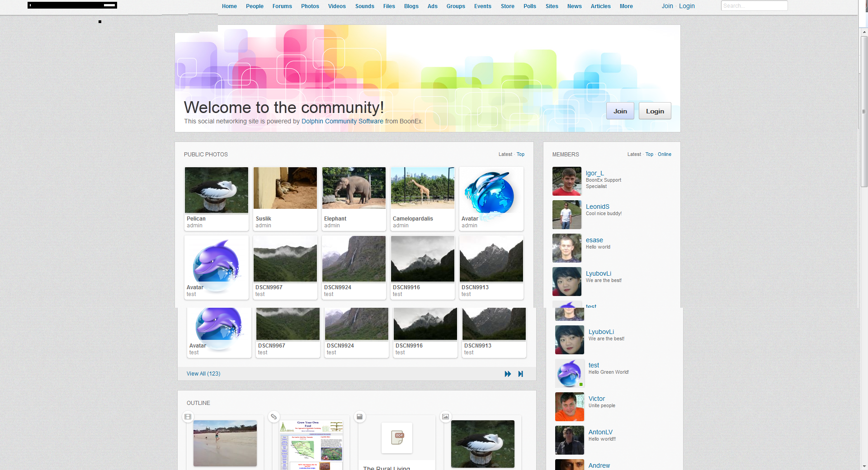
Task: Click the chain link icon in Outline
Action: 274,417
